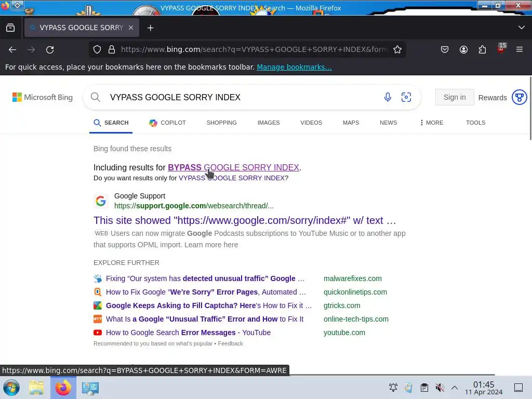Open 'Google Search Error Messages' YouTube link
The height and width of the screenshot is (399, 532).
point(188,333)
